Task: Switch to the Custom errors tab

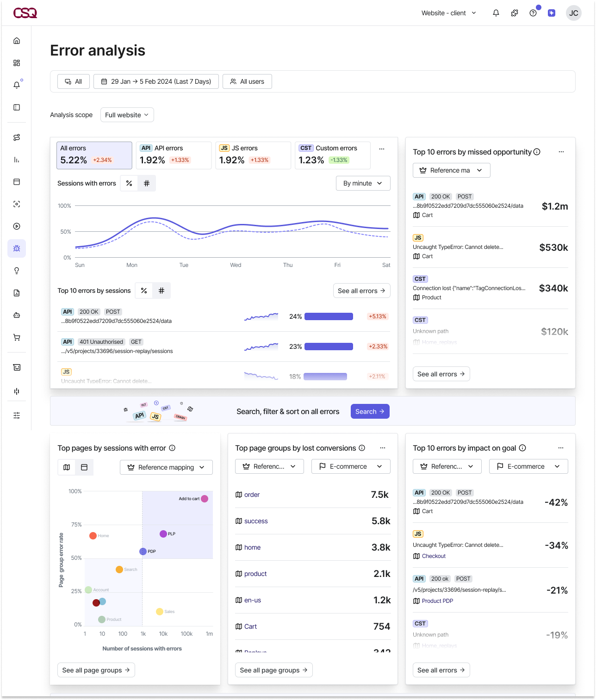Action: (x=332, y=155)
